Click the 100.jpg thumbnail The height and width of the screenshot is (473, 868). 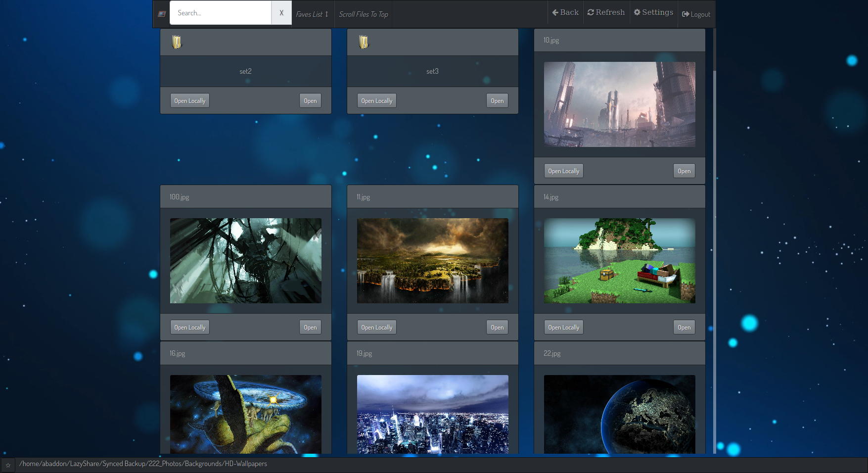[246, 261]
